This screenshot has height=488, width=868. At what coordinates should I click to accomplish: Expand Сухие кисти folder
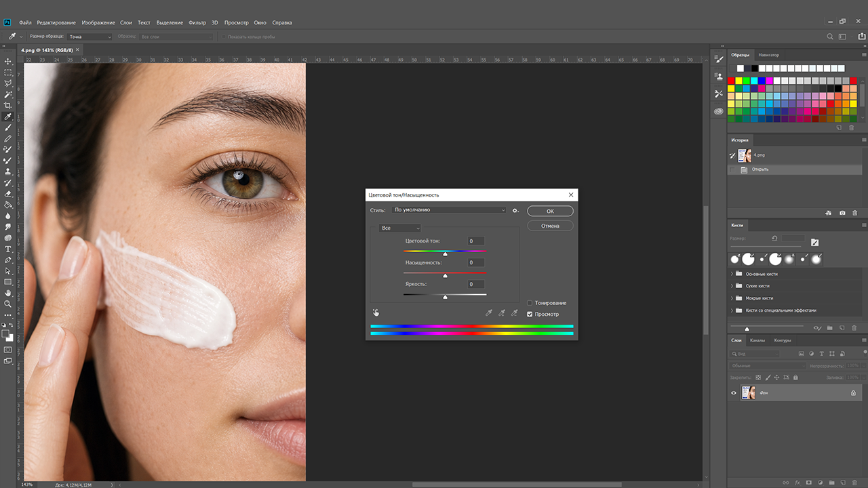[732, 286]
